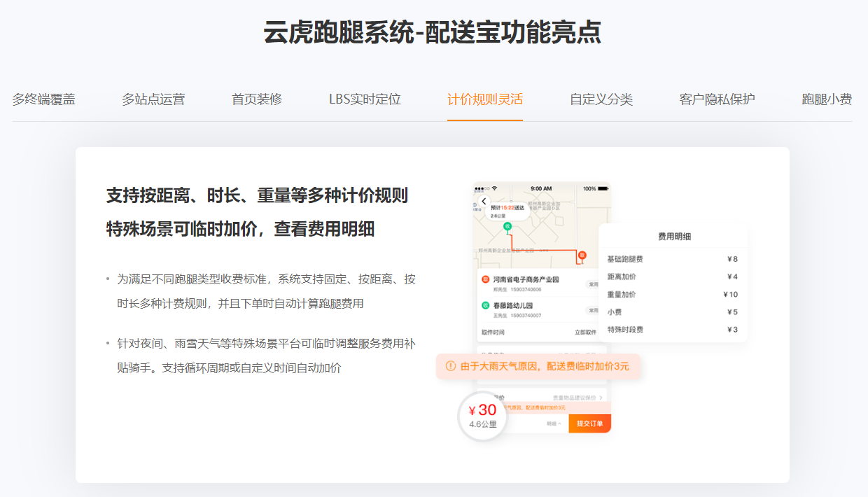Click the warning icon in rain surcharge notice
868x497 pixels.
(x=450, y=366)
